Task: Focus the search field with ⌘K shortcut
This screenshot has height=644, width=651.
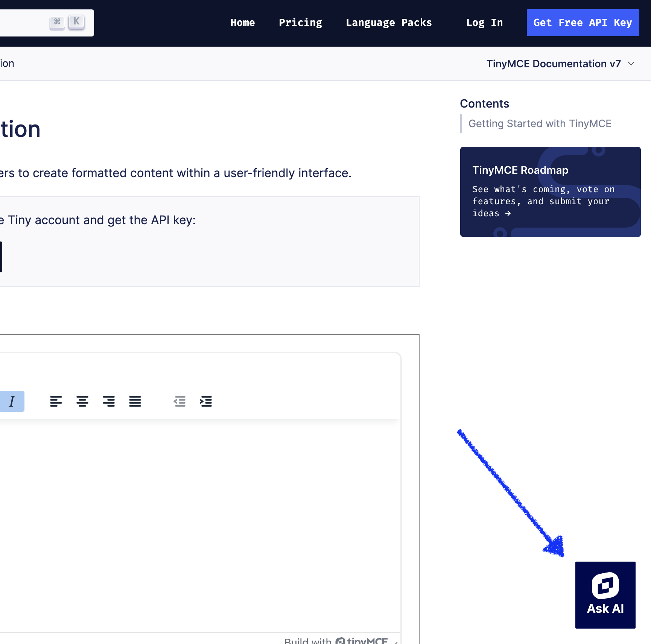Action: 47,23
